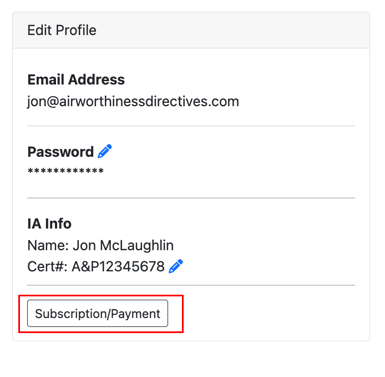
Task: Click the "Name:" label word
Action: click(48, 246)
